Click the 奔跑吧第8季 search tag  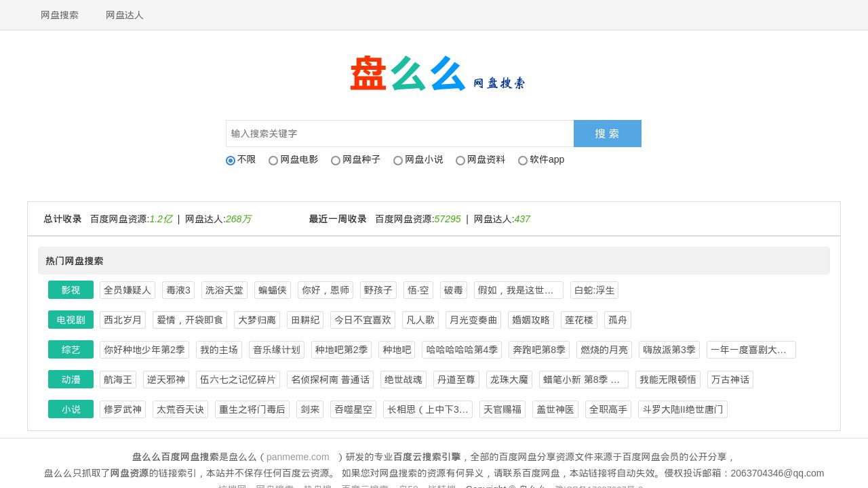pos(539,350)
